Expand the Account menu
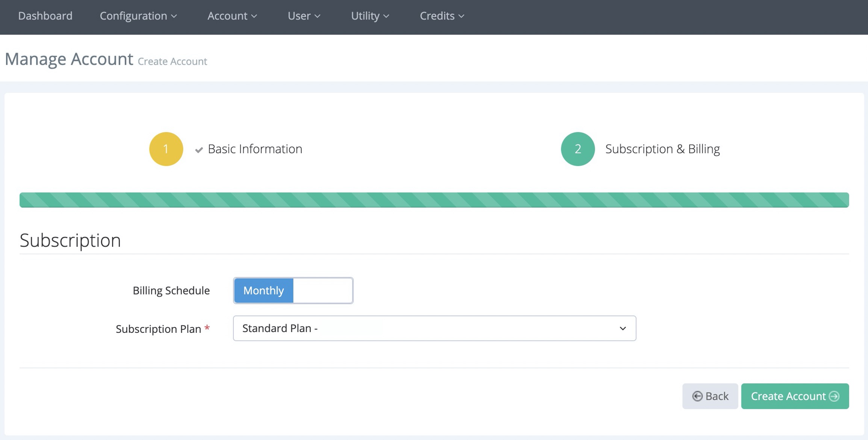The width and height of the screenshot is (868, 440). [x=232, y=16]
